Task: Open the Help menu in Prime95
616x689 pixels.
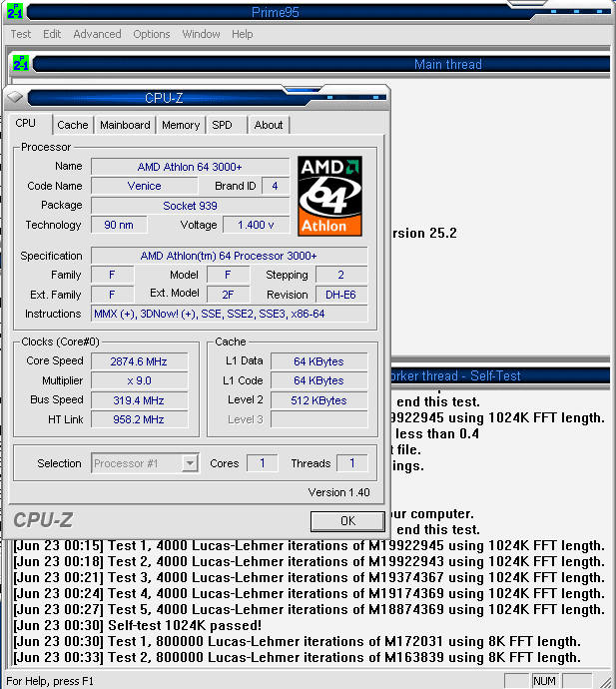Action: point(242,34)
